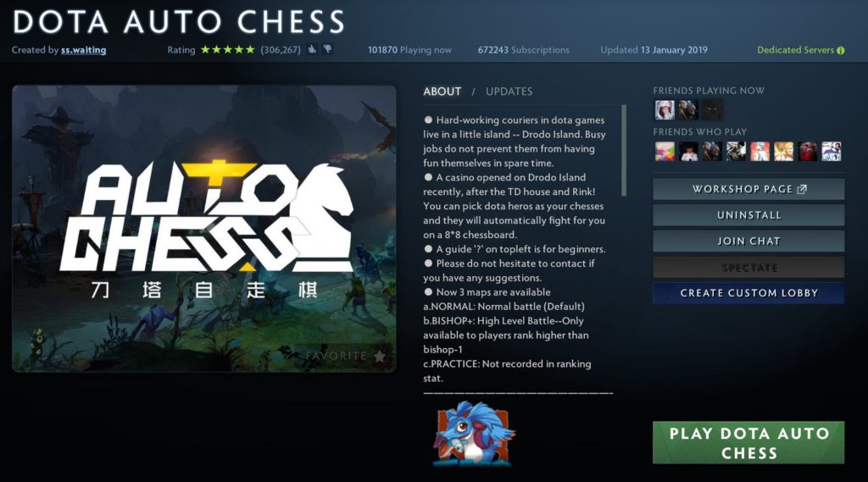Image resolution: width=868 pixels, height=482 pixels.
Task: Open the Dedicated Servers info icon
Action: pos(841,50)
